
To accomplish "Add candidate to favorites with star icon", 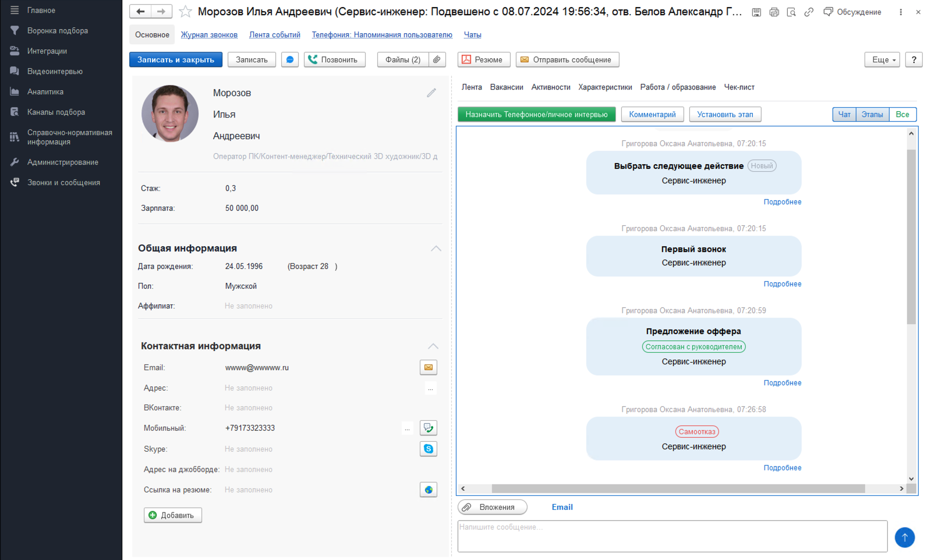I will pyautogui.click(x=185, y=12).
